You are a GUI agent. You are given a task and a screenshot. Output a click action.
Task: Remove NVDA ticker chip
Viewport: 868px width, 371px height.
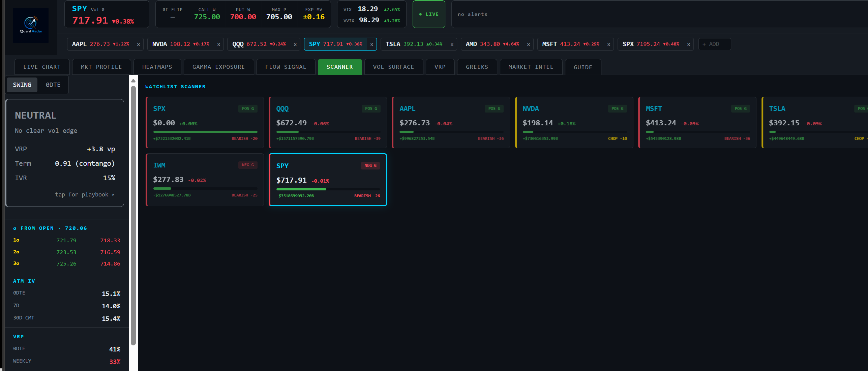(x=218, y=44)
